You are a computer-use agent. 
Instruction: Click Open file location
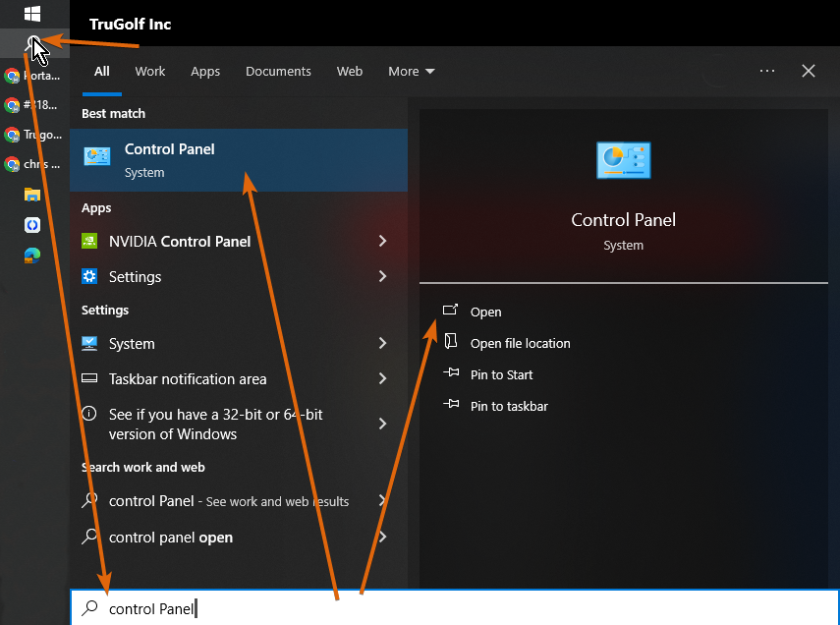coord(520,343)
